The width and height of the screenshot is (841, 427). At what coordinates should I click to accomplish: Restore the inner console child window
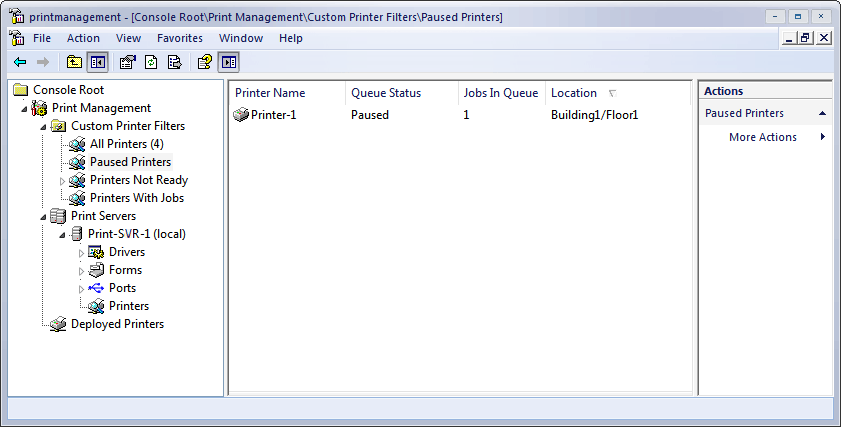coord(805,38)
